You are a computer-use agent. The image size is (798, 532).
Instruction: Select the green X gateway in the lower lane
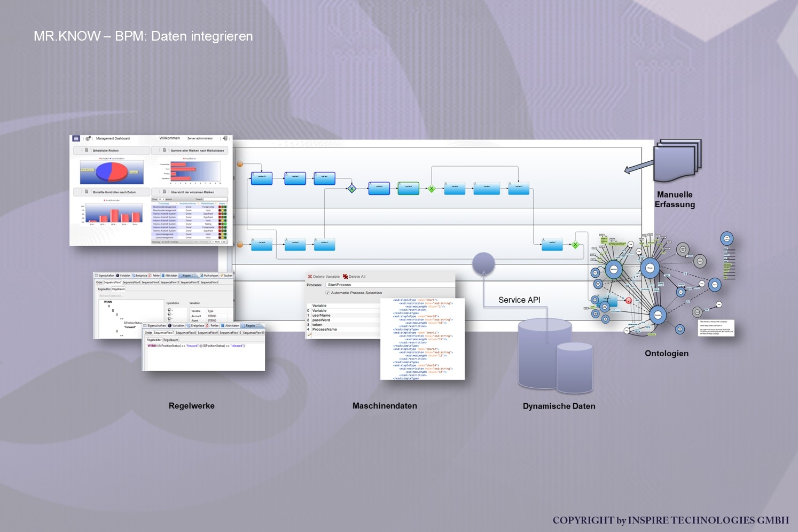click(575, 245)
